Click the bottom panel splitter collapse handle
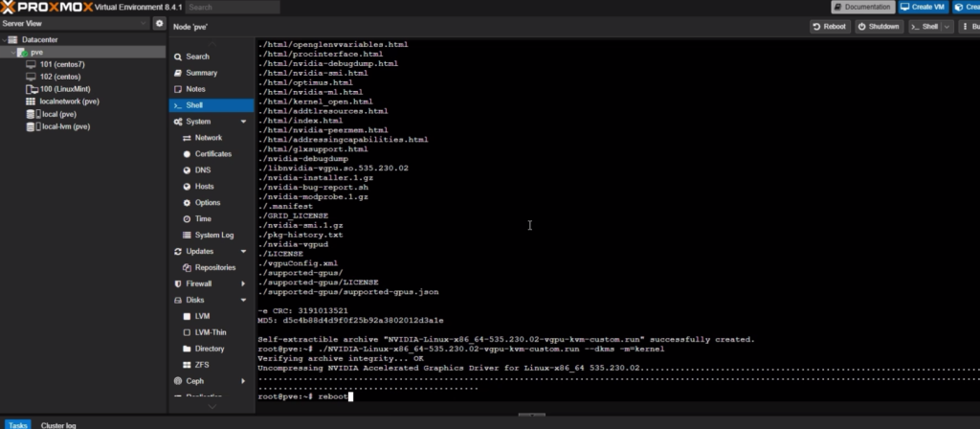The height and width of the screenshot is (429, 980). click(532, 414)
